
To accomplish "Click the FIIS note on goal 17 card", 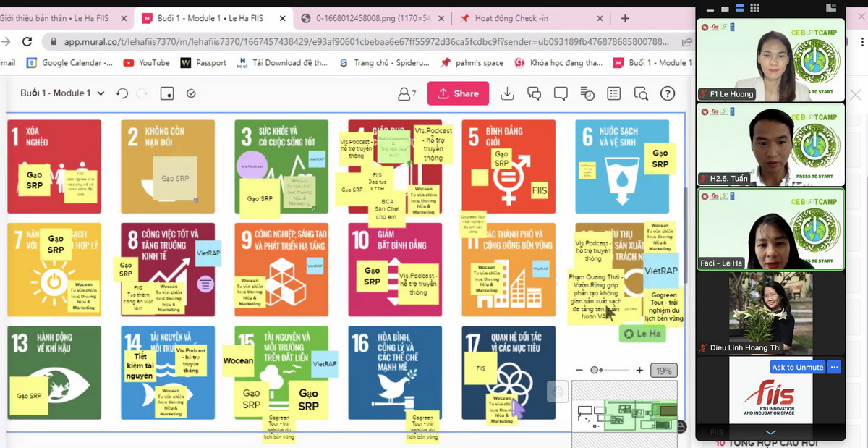I will tap(481, 368).
